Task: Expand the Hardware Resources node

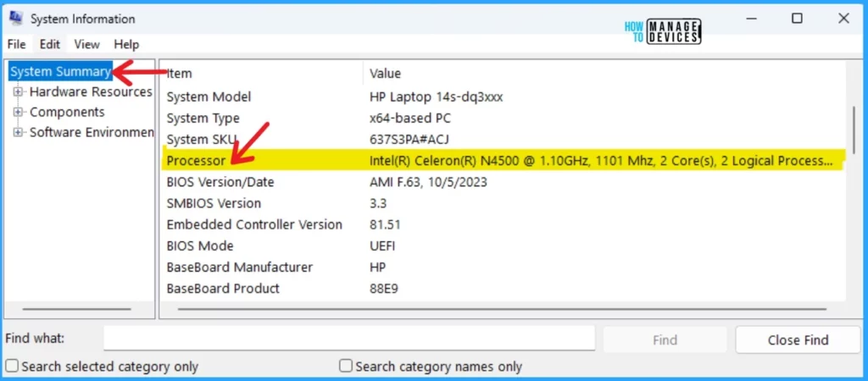Action: point(19,91)
